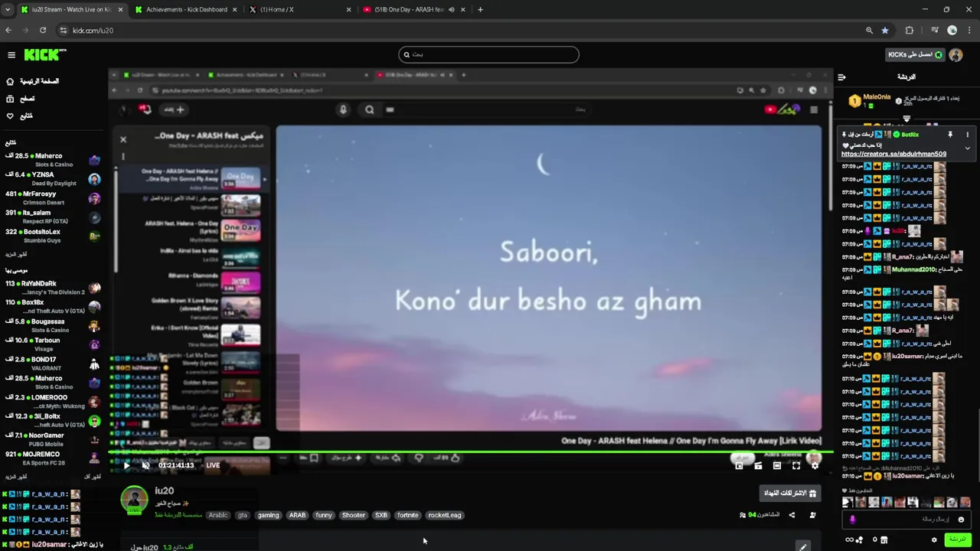Image resolution: width=980 pixels, height=551 pixels.
Task: Click the Get KICKs button
Action: click(915, 54)
